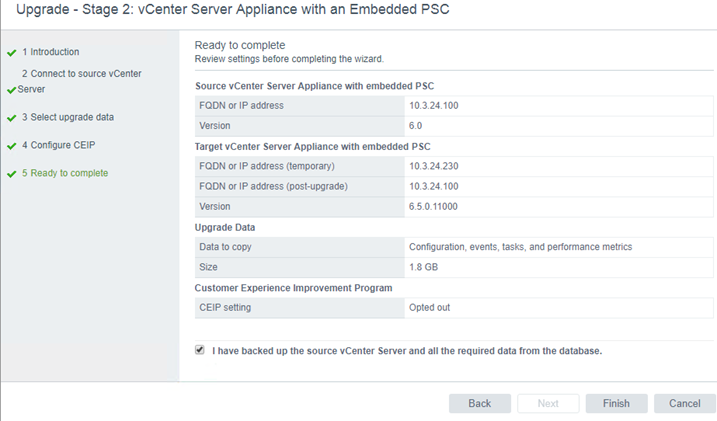Click the checkmark icon next to Connect to source vCenter Server
The width and height of the screenshot is (717, 421).
(12, 91)
